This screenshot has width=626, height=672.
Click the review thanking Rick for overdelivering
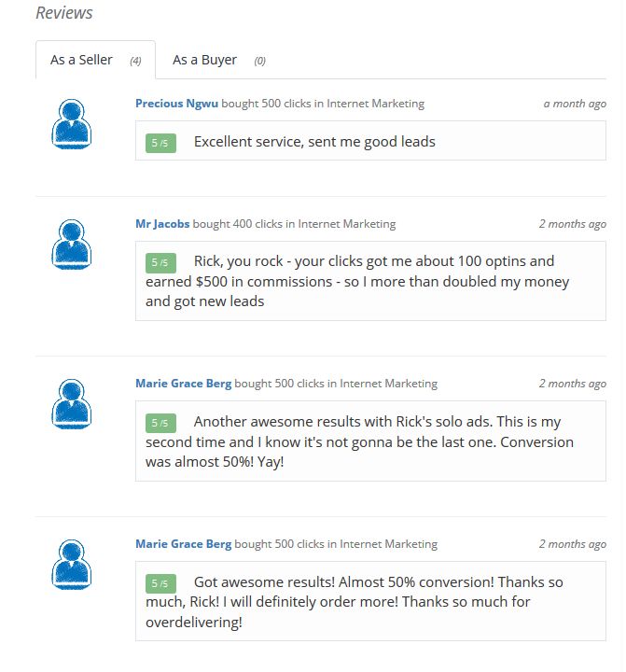(370, 601)
